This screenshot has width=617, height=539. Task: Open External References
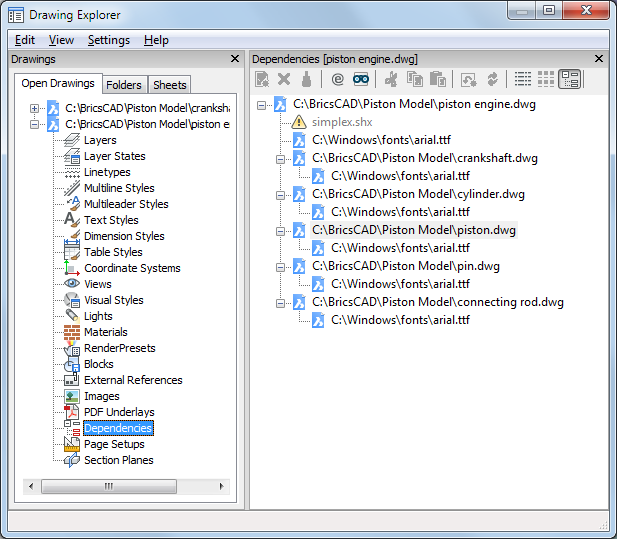coord(133,380)
